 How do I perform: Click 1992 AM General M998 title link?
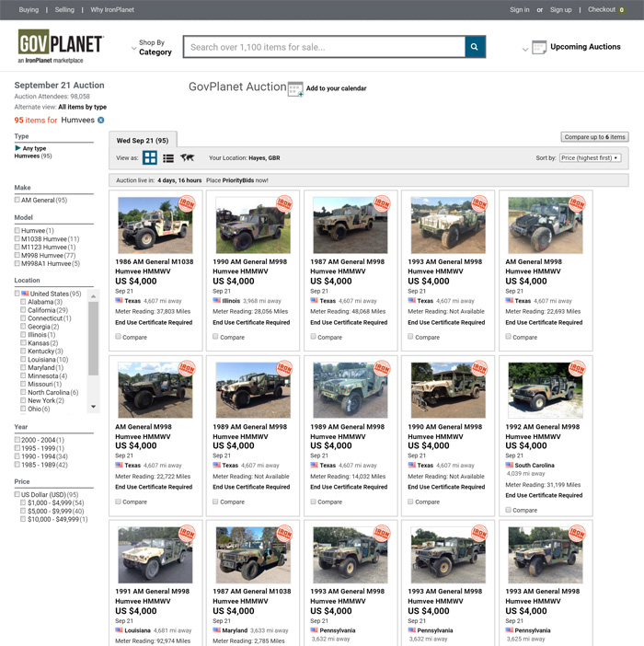(542, 432)
